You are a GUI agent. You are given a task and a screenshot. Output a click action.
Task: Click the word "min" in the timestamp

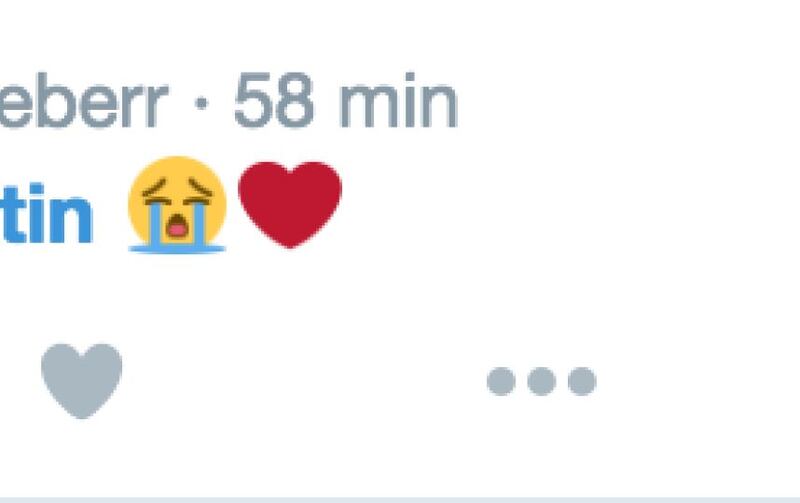click(x=398, y=100)
